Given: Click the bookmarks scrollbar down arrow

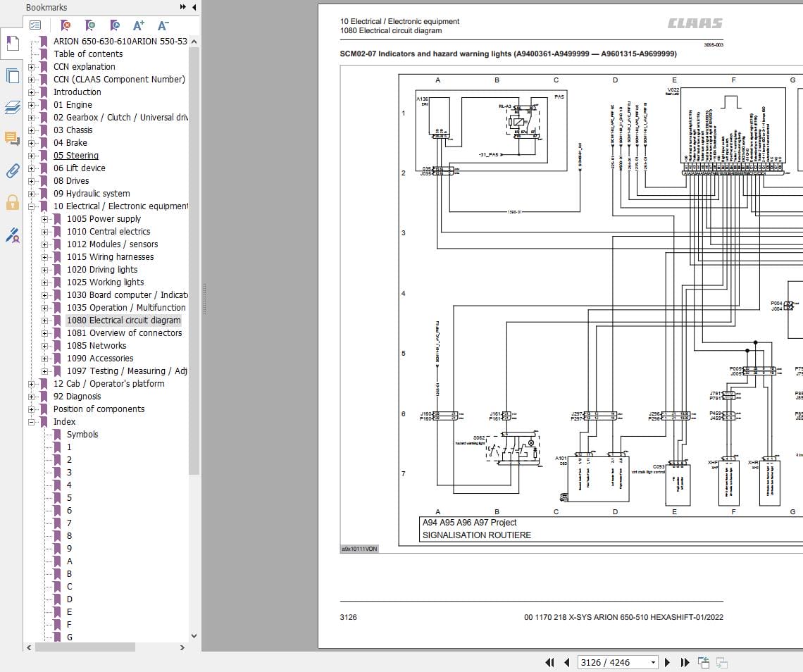Looking at the screenshot, I should (194, 636).
